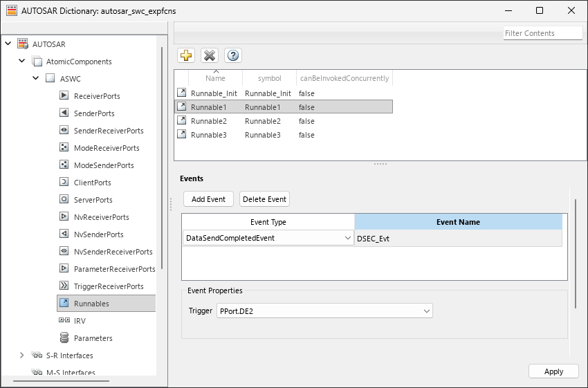Select S-R Interfaces label in the tree
This screenshot has height=388, width=588.
point(69,355)
